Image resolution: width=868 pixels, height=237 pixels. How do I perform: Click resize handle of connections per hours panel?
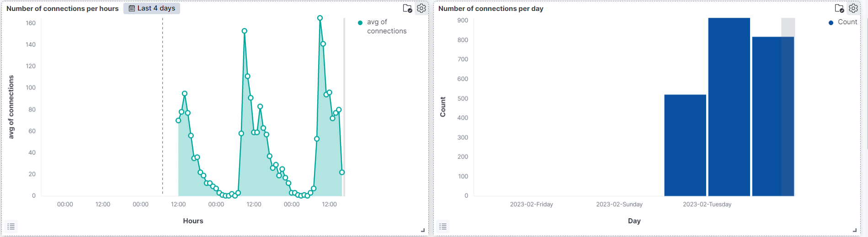pyautogui.click(x=422, y=230)
